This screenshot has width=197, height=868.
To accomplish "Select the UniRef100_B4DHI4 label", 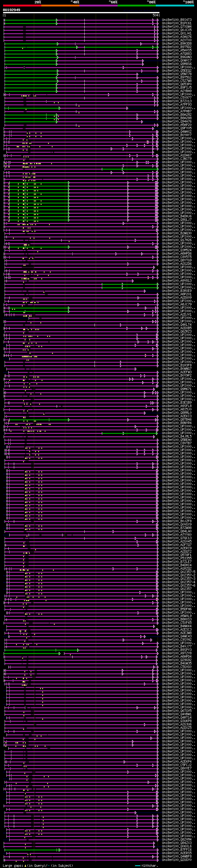I will [177, 565].
